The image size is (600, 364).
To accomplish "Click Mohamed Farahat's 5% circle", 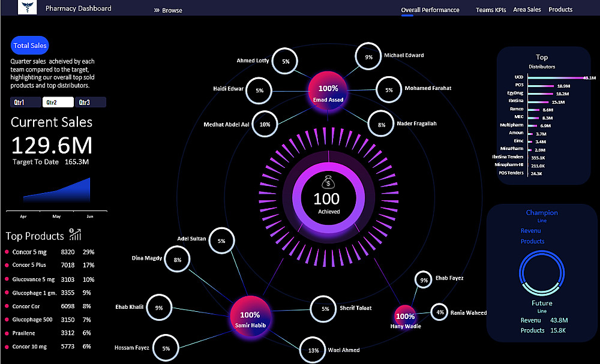I will (x=389, y=90).
